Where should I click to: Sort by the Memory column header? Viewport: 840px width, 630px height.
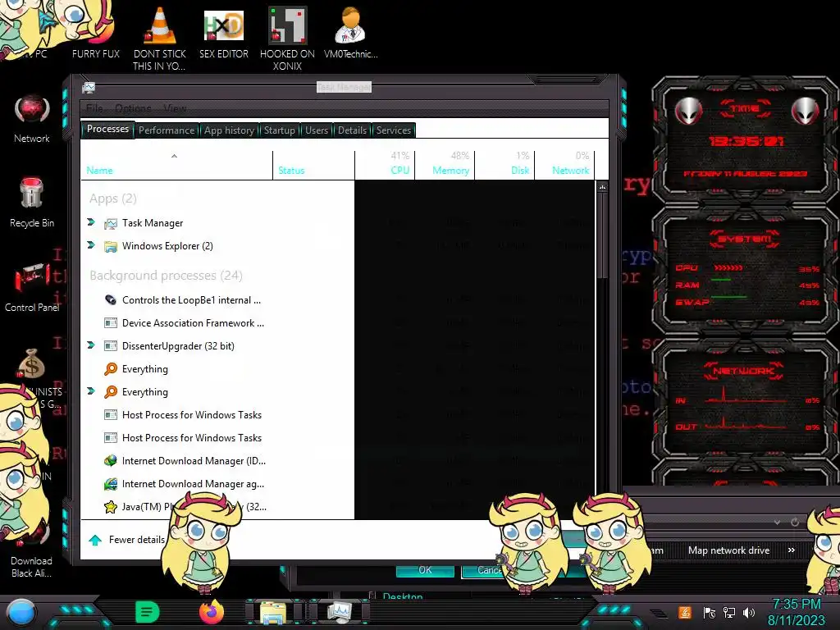click(445, 165)
